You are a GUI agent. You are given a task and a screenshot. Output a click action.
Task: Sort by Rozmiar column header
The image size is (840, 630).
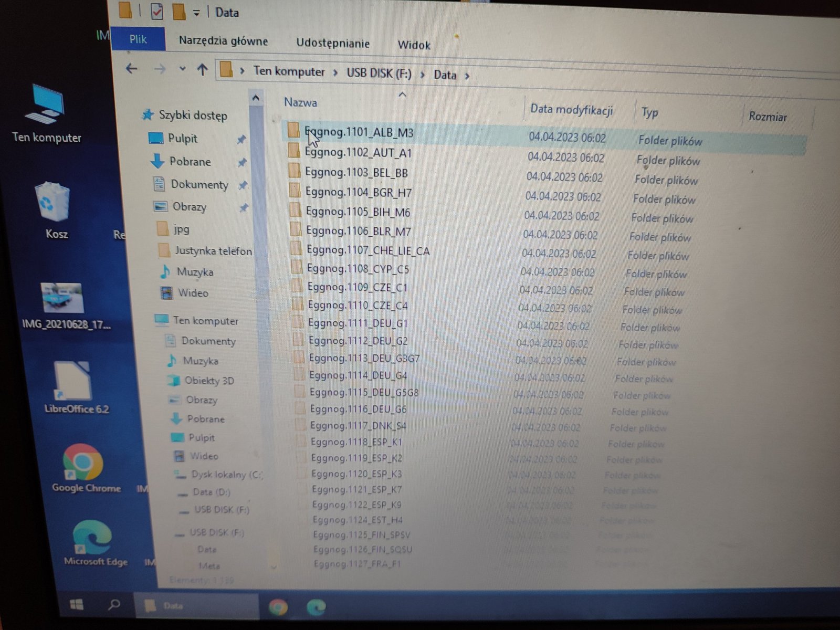coord(768,117)
